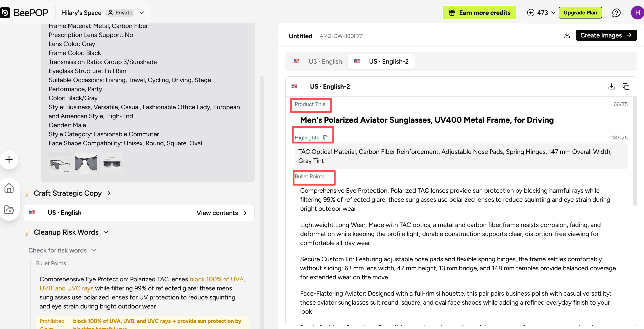Viewport: 644px width, 329px height.
Task: Go to Home via sidebar house icon
Action: [9, 188]
